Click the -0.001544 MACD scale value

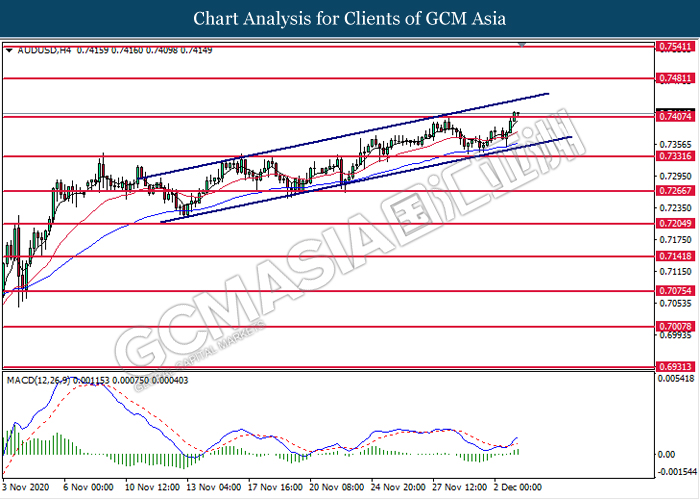pos(677,471)
